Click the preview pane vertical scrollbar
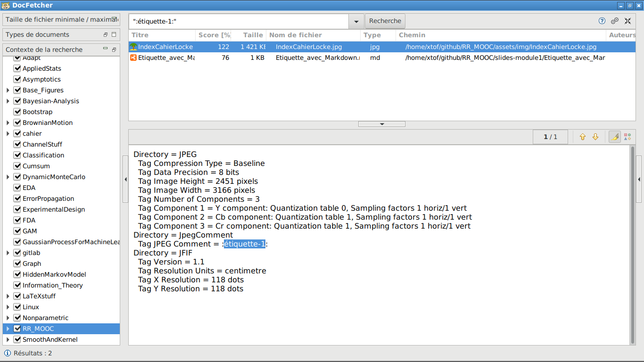644x362 pixels. point(633,236)
